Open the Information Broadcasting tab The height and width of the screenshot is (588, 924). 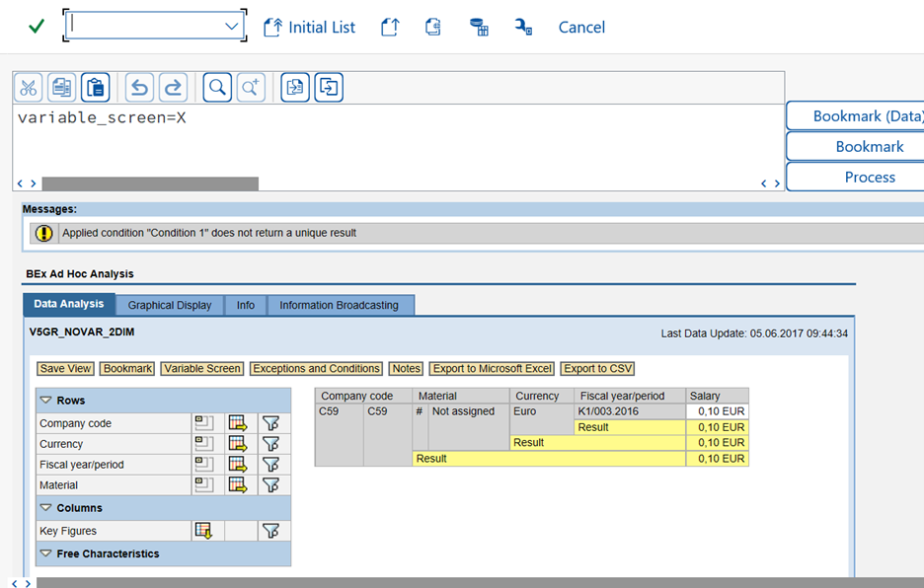point(339,305)
